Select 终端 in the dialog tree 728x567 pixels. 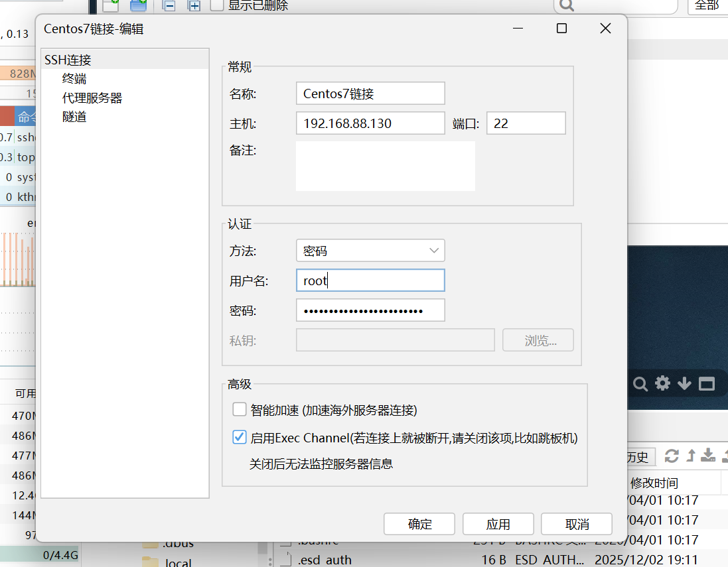(74, 79)
